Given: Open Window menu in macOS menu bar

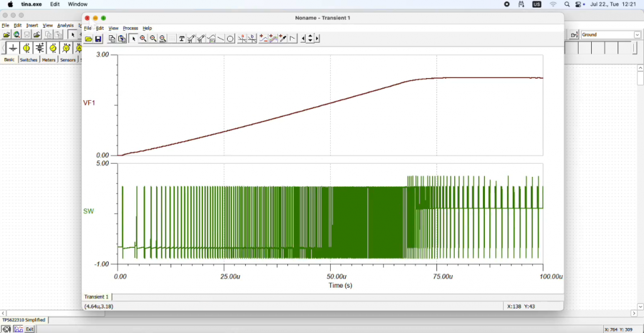Looking at the screenshot, I should (x=77, y=4).
